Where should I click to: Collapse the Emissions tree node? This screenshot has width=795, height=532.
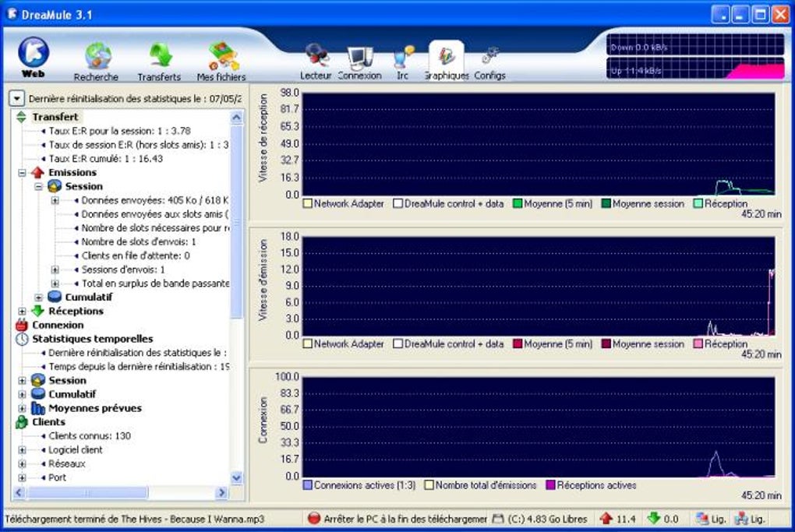point(22,173)
